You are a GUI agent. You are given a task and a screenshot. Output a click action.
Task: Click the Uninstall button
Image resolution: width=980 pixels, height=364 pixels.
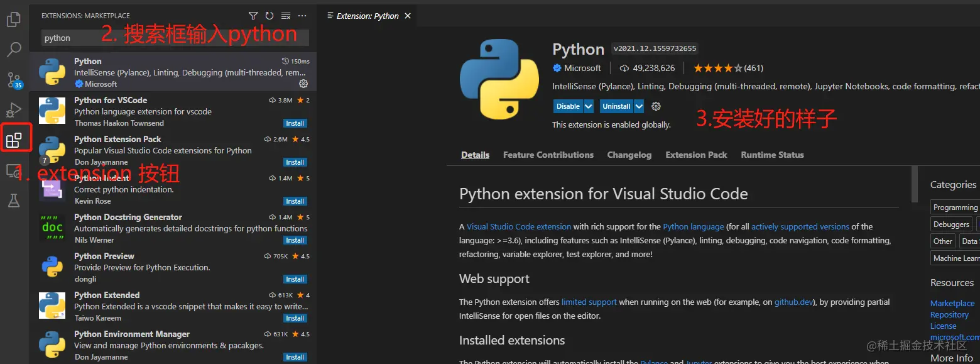[x=616, y=106]
